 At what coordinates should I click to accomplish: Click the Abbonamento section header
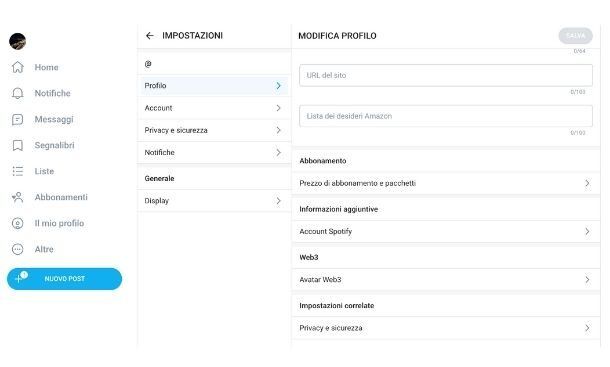coord(323,161)
